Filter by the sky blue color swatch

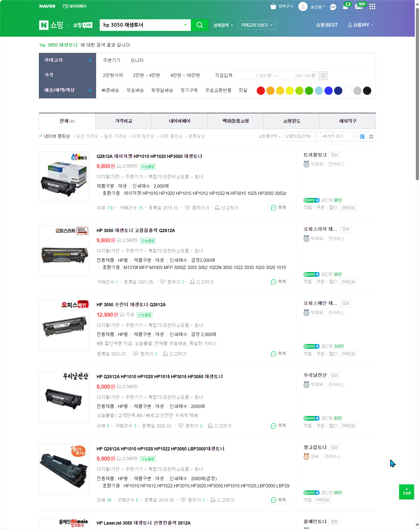[319, 91]
